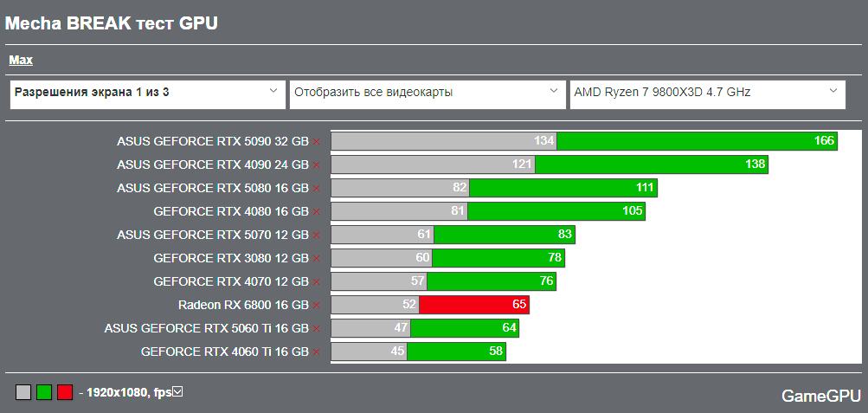Click the green legend color swatch

[44, 392]
